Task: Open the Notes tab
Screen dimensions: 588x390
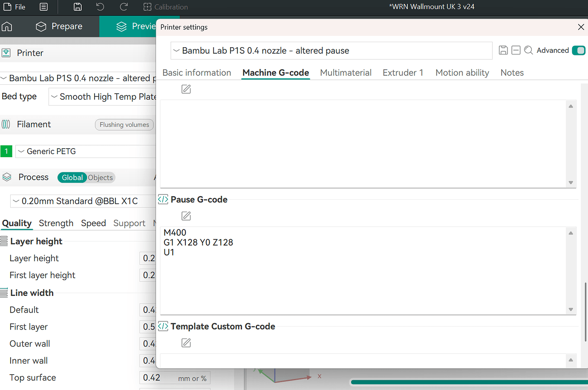Action: [x=512, y=73]
